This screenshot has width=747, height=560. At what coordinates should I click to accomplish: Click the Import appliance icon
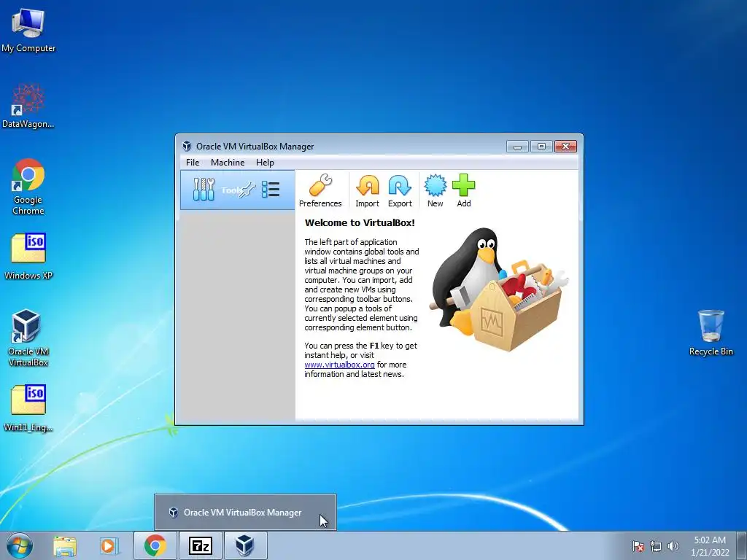click(x=368, y=190)
